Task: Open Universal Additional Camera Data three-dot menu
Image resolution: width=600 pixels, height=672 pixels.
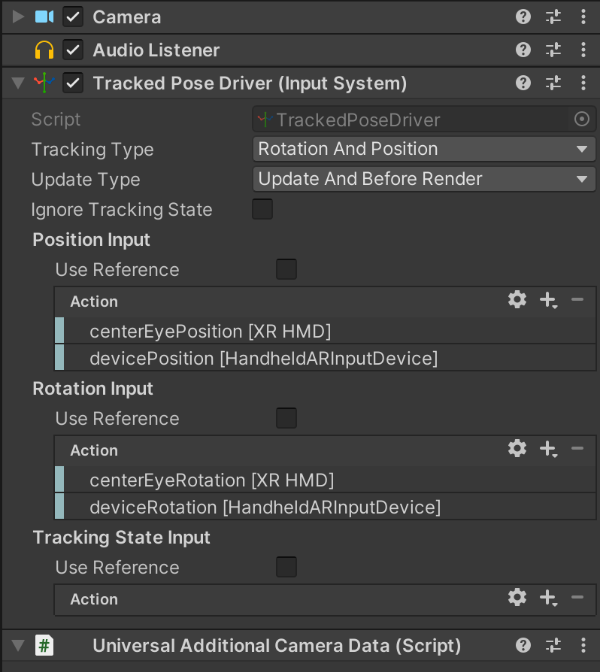Action: tap(583, 645)
